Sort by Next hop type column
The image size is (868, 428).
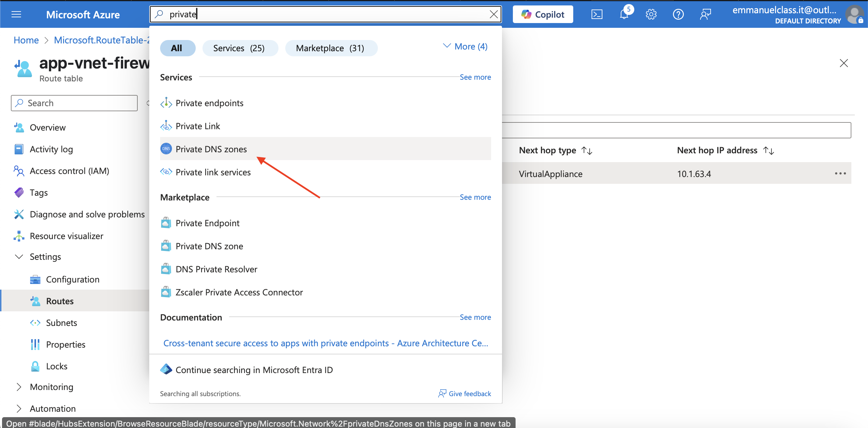pos(556,150)
